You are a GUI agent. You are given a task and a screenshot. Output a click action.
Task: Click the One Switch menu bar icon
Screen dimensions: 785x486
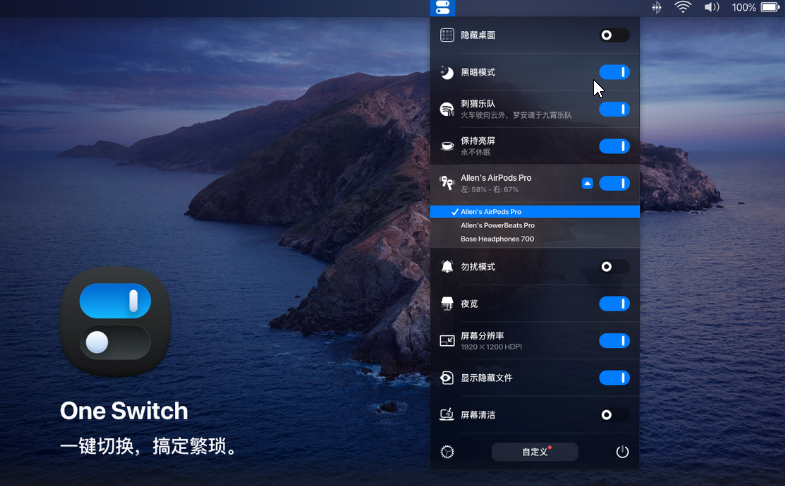443,8
